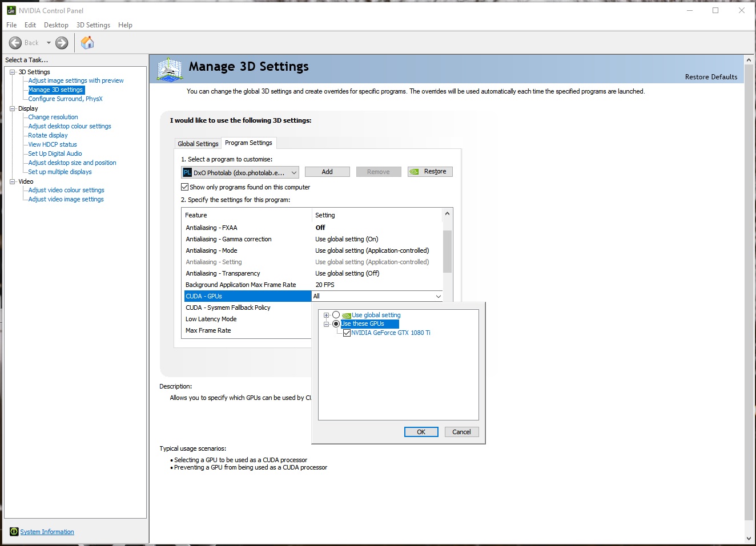Select the Use global setting radio button
Viewport: 756px width, 546px height.
click(336, 315)
